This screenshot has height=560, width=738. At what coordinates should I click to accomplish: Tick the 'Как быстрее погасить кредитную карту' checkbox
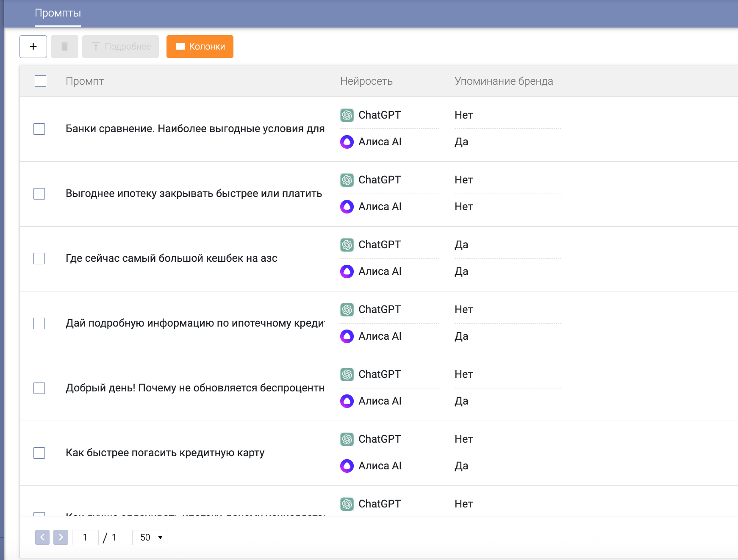pos(39,453)
